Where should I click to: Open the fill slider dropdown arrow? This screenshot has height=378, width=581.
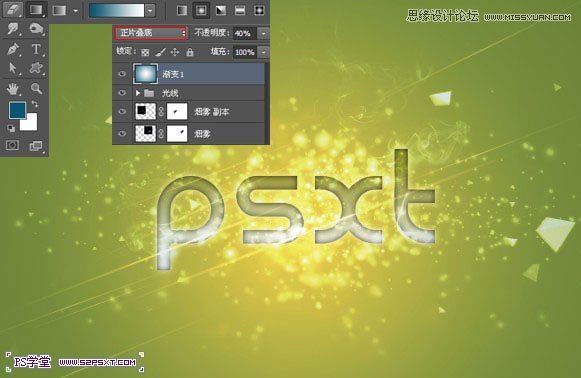click(x=263, y=52)
